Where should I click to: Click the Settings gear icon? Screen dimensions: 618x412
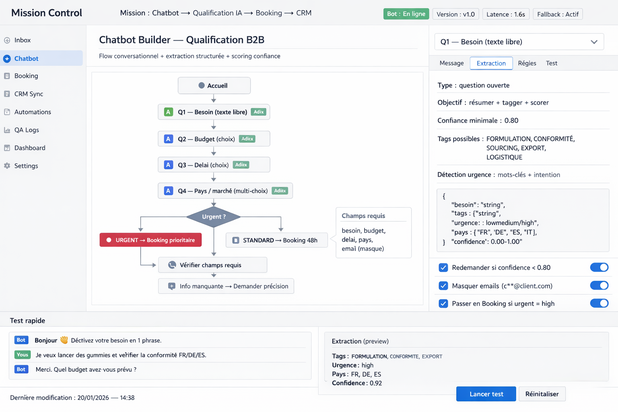point(8,166)
